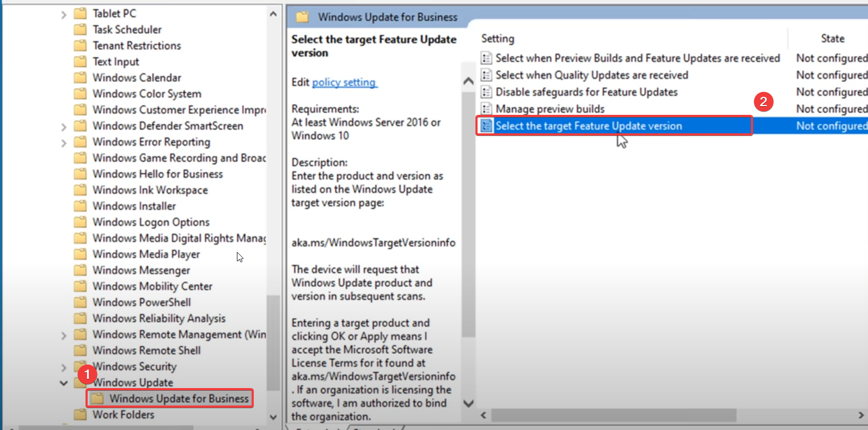Click the folder tree's scroll-up arrow
Image resolution: width=868 pixels, height=430 pixels.
[273, 14]
